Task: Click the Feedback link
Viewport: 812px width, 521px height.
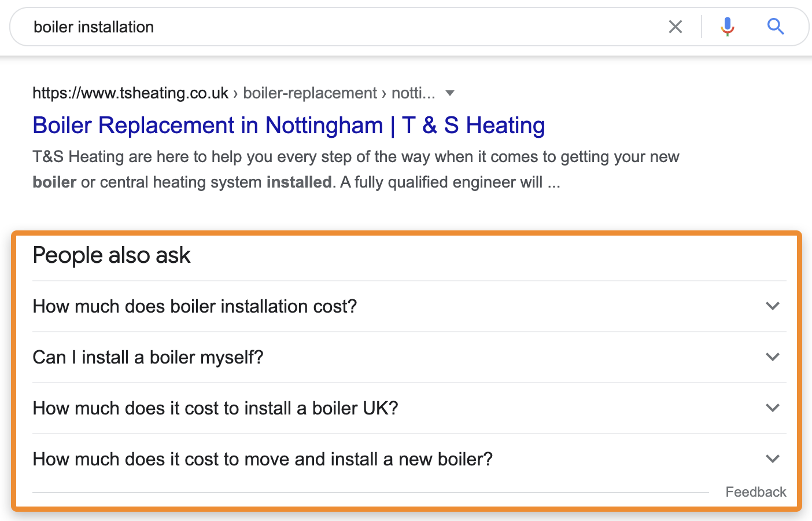Action: pos(755,492)
